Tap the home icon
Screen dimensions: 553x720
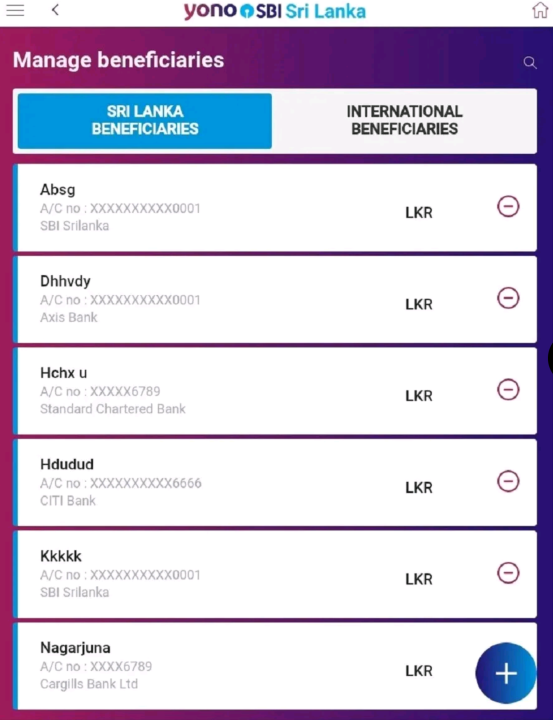[540, 10]
